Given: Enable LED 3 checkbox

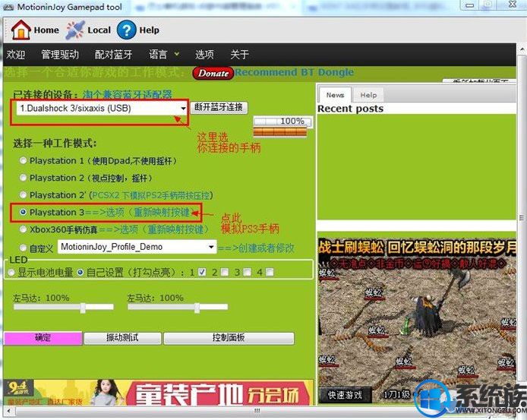Looking at the screenshot, I should pos(247,272).
